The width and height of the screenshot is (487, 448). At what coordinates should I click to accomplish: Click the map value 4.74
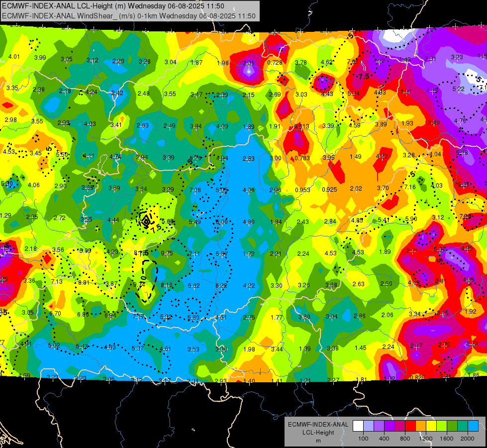click(115, 157)
